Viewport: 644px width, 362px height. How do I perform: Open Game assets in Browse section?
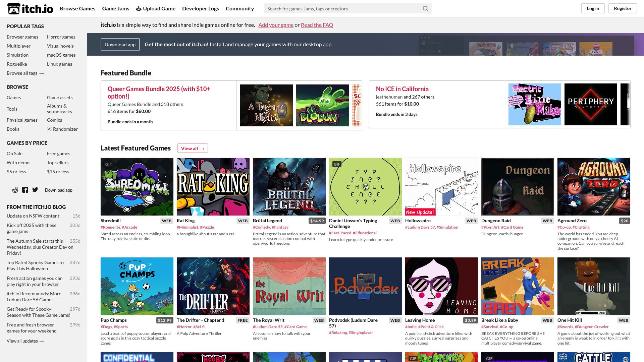click(x=60, y=98)
